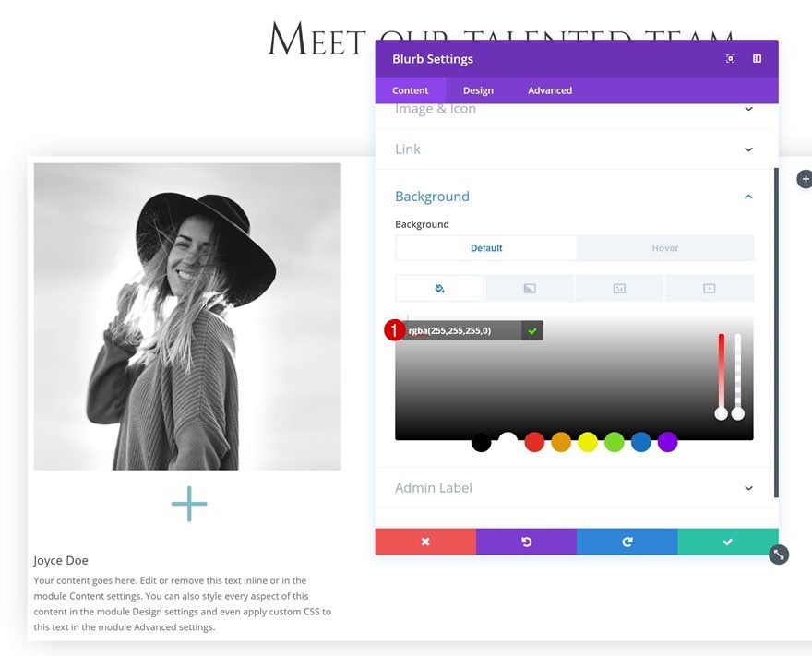Viewport: 812px width, 656px height.
Task: Switch to the Design tab
Action: pyautogui.click(x=478, y=89)
